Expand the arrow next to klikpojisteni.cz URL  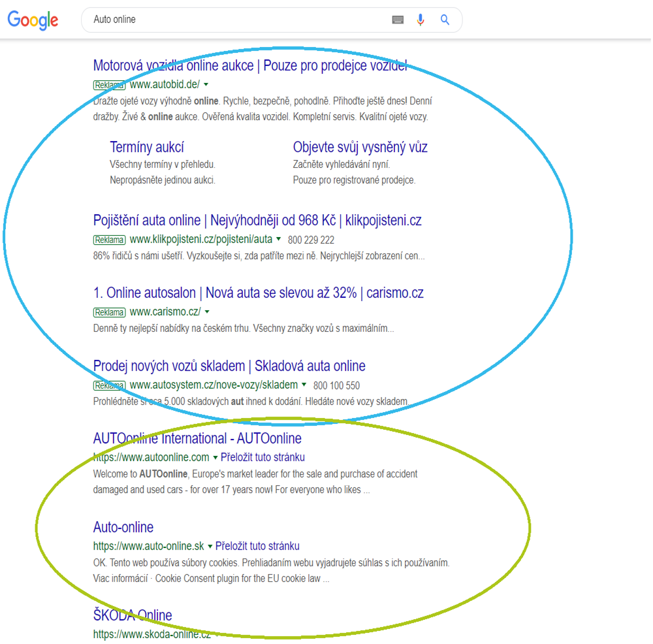click(x=279, y=239)
